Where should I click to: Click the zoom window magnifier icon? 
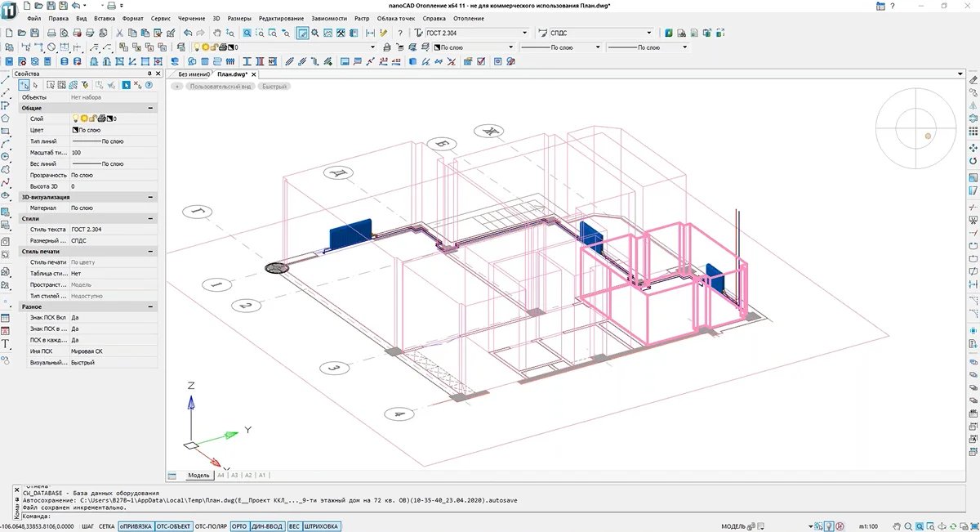[x=259, y=33]
